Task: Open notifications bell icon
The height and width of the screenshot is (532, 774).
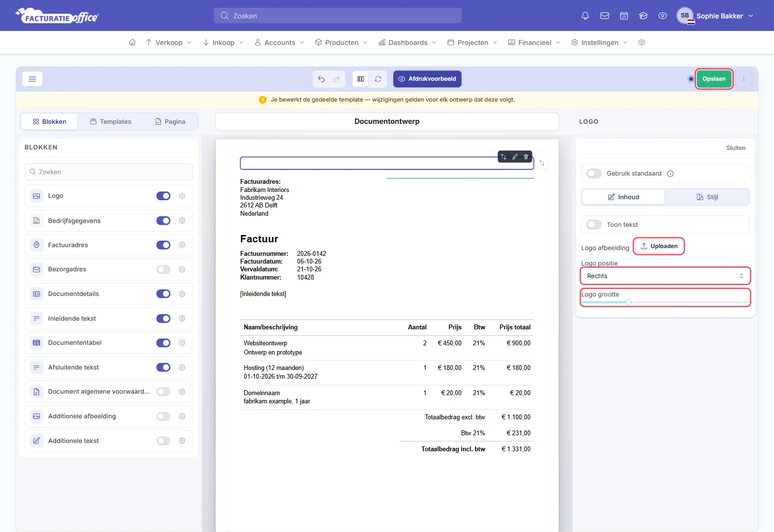Action: (x=585, y=15)
